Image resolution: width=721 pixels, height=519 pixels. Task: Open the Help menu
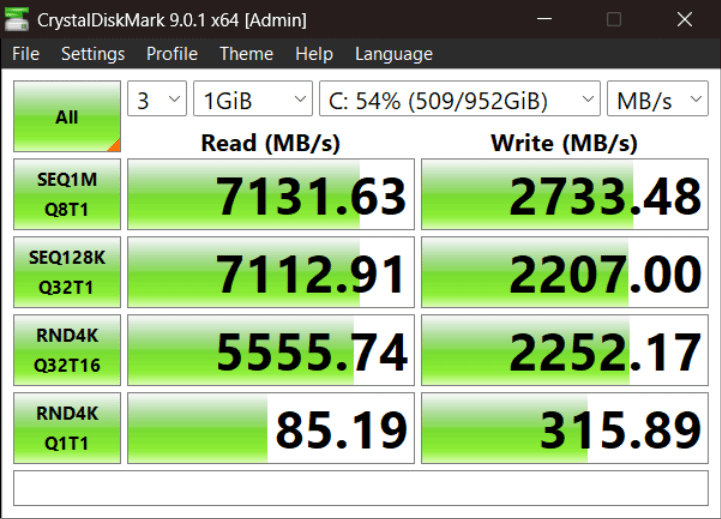coord(314,54)
